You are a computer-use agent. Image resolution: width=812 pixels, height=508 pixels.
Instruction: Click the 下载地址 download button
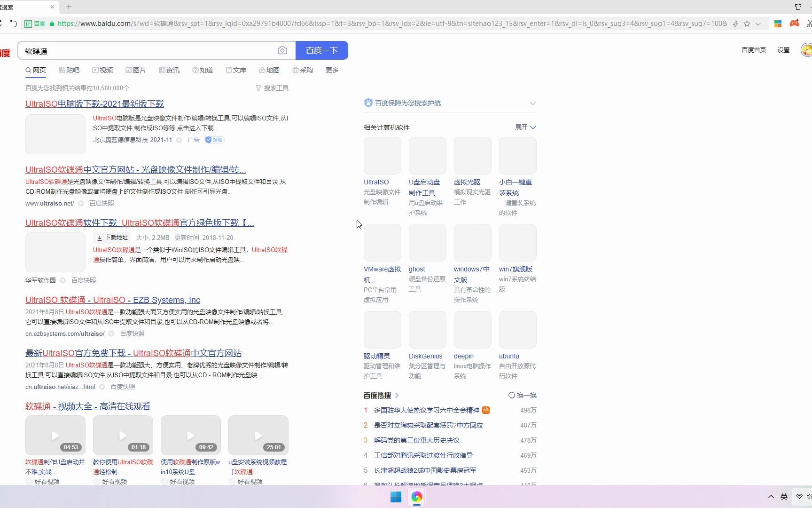(112, 238)
